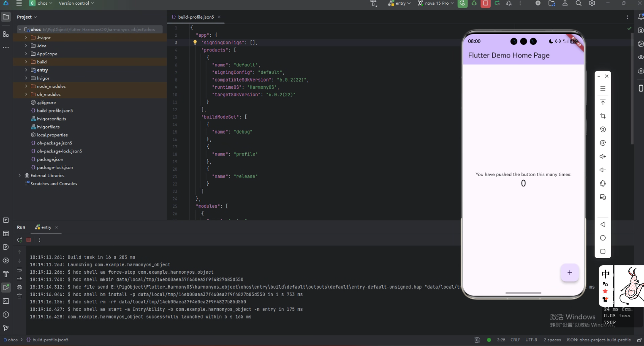Rerun from the Run panel toolbar
Viewport: 644px width, 346px height.
(x=19, y=240)
